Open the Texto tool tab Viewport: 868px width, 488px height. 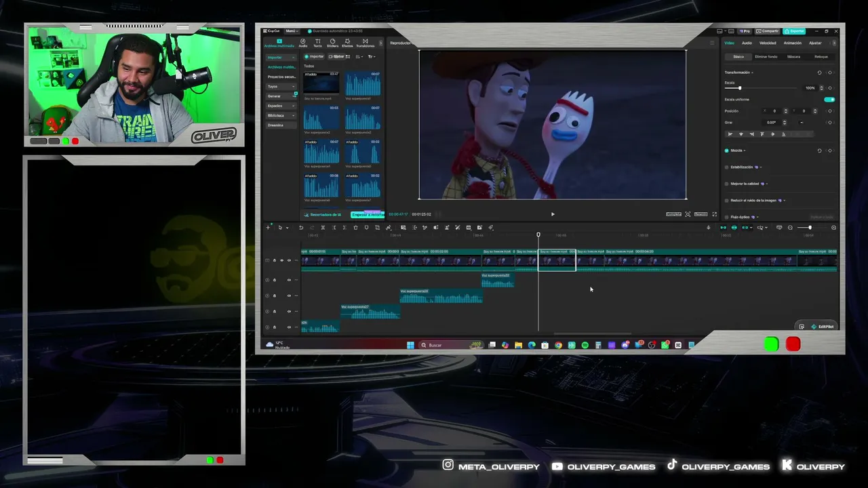[318, 43]
